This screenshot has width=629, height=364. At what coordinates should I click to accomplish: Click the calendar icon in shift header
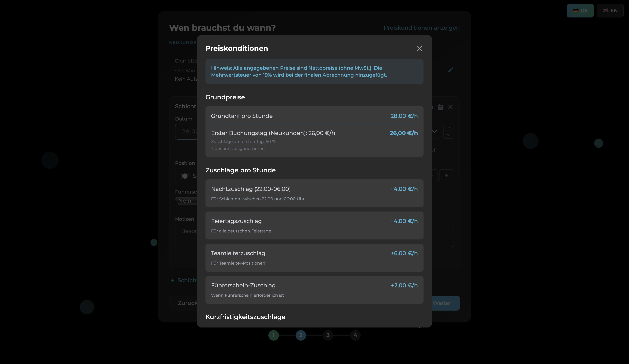point(440,107)
